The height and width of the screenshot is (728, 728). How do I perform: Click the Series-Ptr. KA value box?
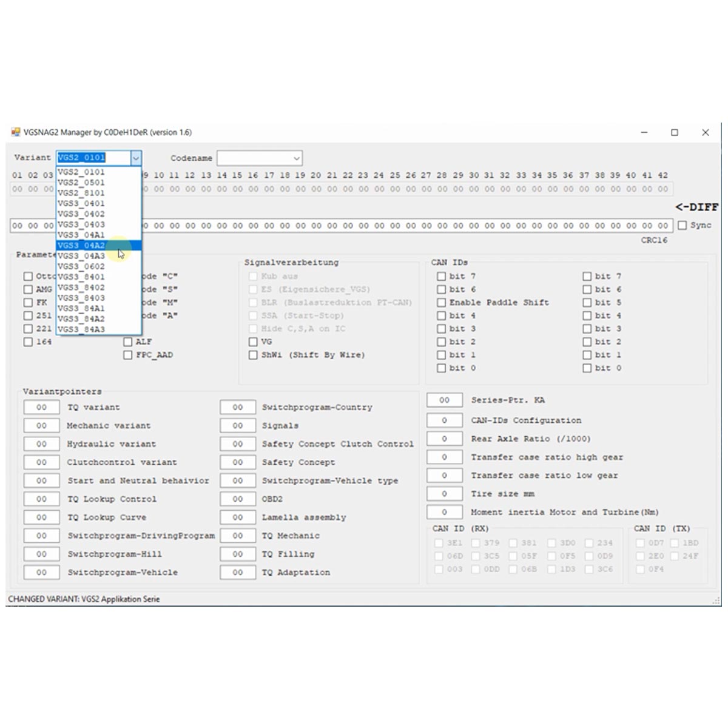tap(445, 400)
